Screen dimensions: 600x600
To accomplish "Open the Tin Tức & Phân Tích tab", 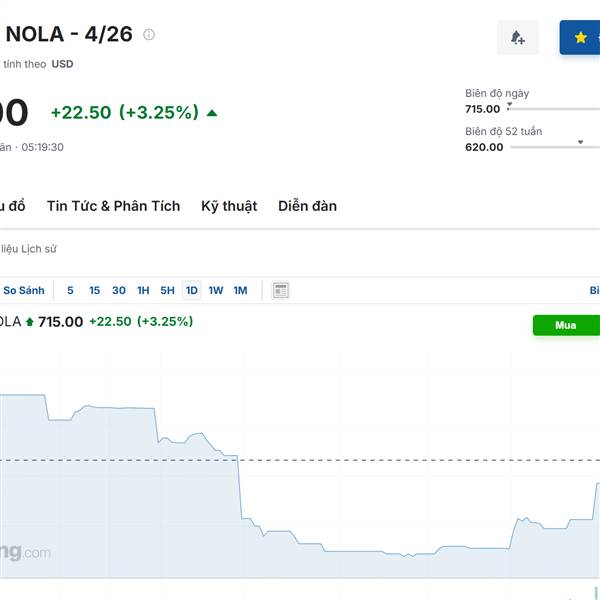I will click(x=113, y=206).
